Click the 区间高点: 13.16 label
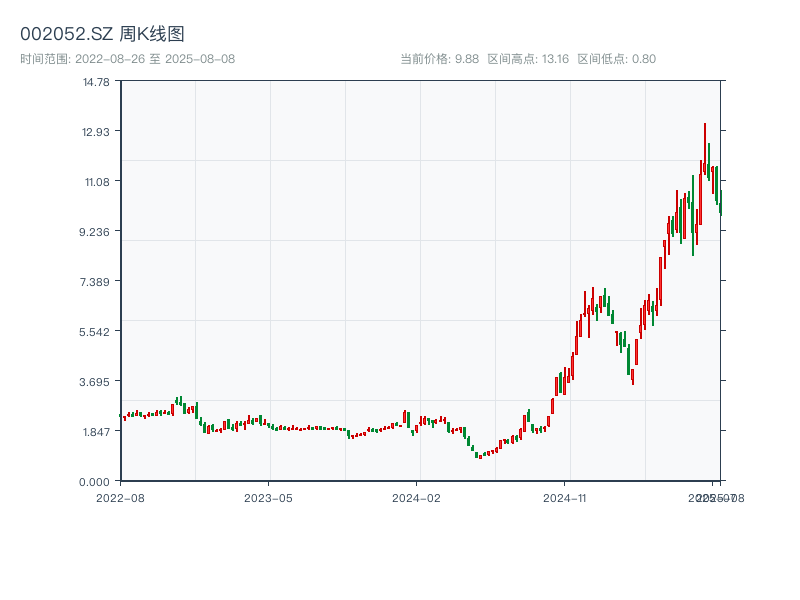This screenshot has width=800, height=600. tap(528, 59)
